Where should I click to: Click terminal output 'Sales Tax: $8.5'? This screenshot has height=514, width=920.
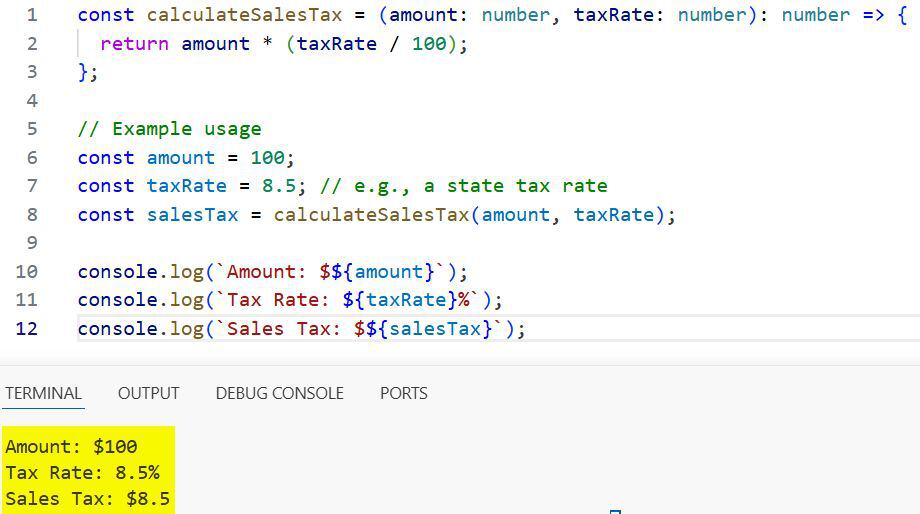[x=87, y=499]
